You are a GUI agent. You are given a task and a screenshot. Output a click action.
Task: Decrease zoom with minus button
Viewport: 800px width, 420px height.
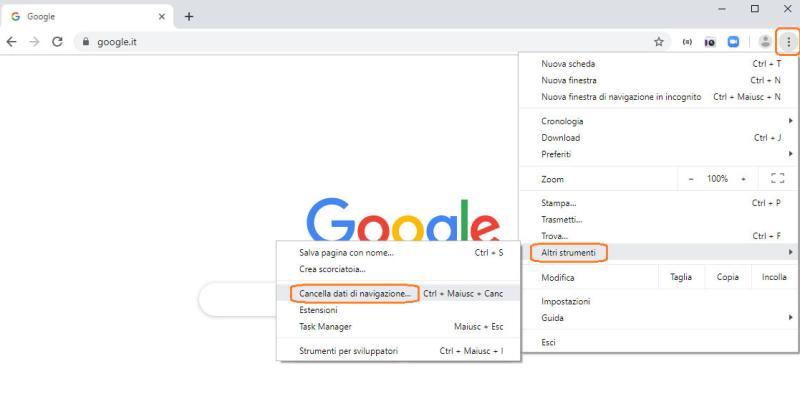[x=691, y=179]
